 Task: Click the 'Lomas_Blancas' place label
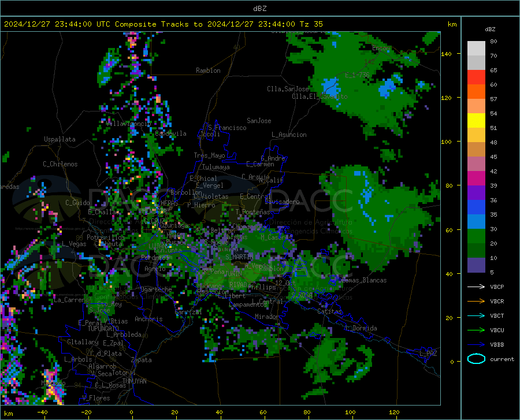[x=364, y=280]
